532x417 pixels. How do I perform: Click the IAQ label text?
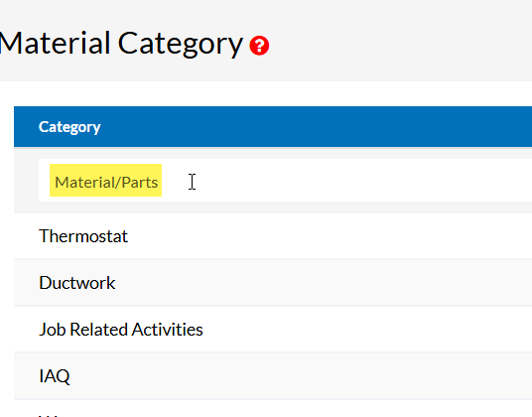(55, 376)
